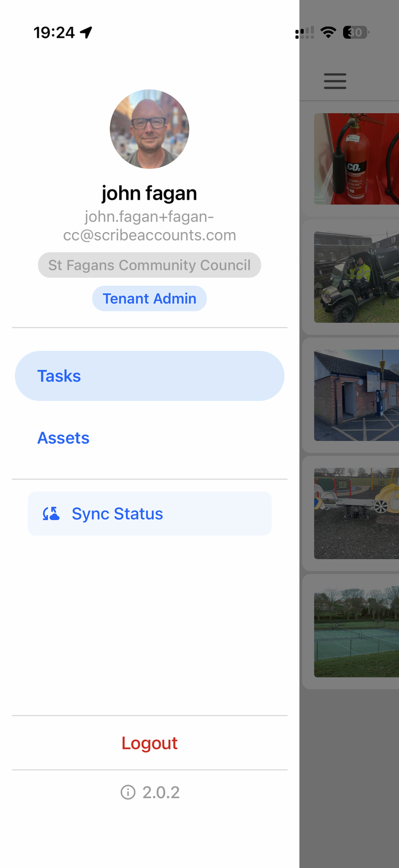
Task: Tap the St Fagans Community Council badge
Action: [149, 265]
